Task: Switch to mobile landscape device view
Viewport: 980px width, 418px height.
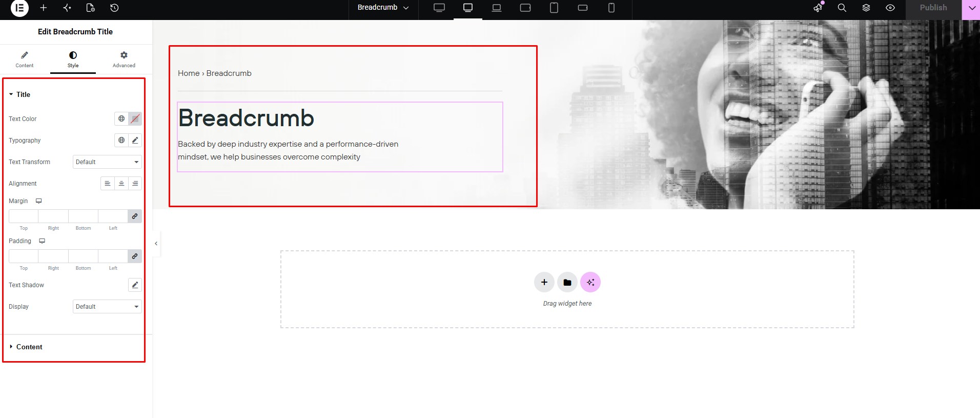Action: point(583,8)
